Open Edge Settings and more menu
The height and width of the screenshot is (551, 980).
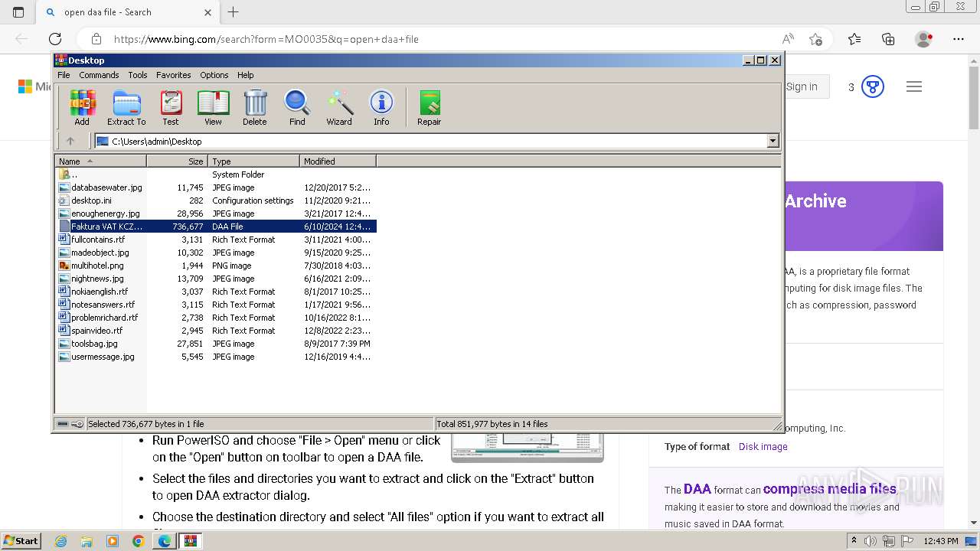(959, 39)
